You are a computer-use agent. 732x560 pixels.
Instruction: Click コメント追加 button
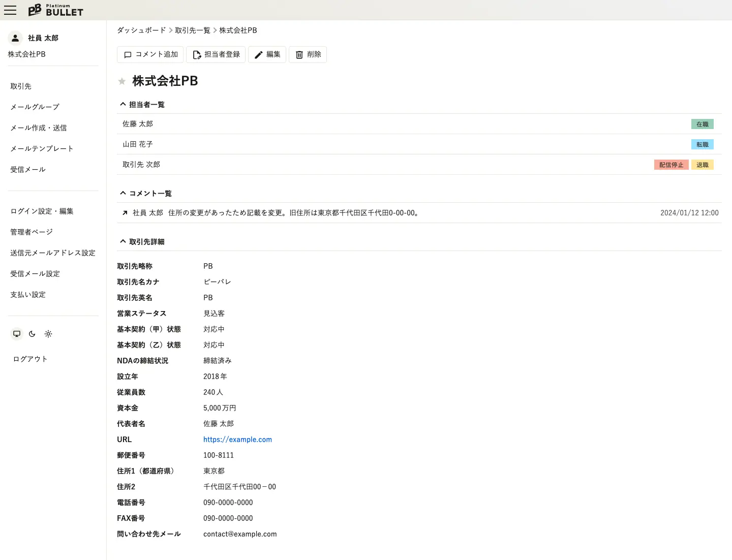pos(150,54)
